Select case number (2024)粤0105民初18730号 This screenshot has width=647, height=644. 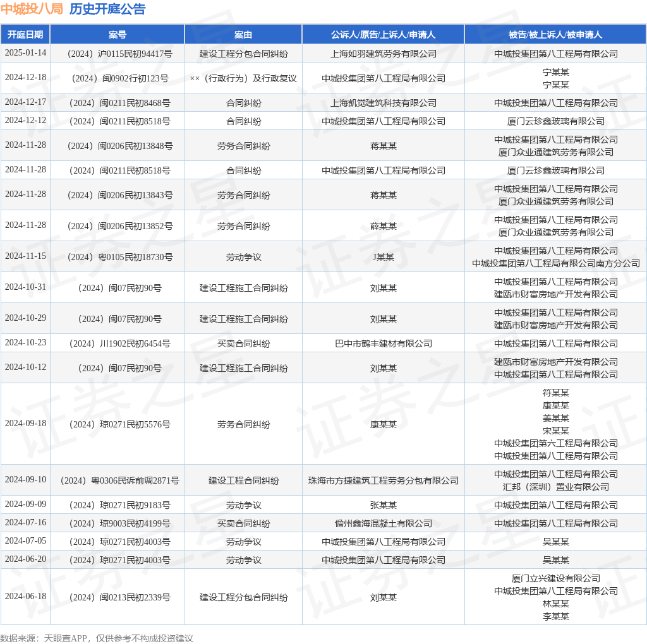click(119, 257)
